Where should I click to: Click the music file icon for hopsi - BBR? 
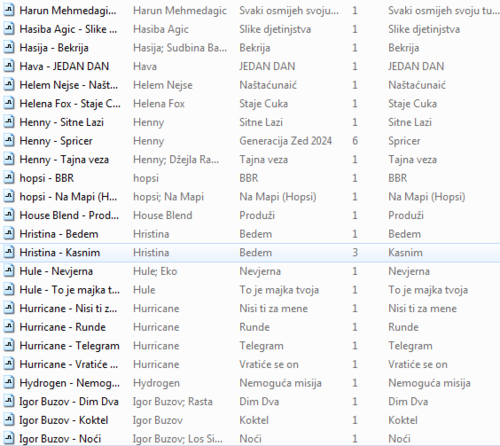click(9, 178)
